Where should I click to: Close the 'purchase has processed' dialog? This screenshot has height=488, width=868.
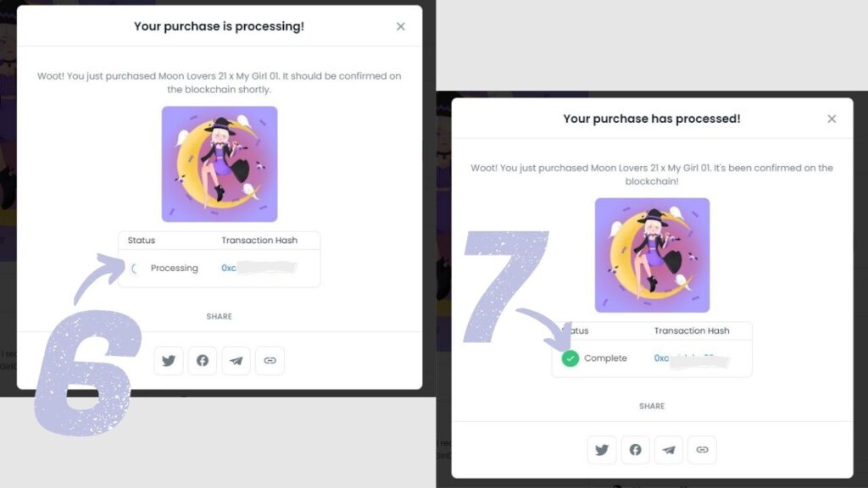point(832,119)
